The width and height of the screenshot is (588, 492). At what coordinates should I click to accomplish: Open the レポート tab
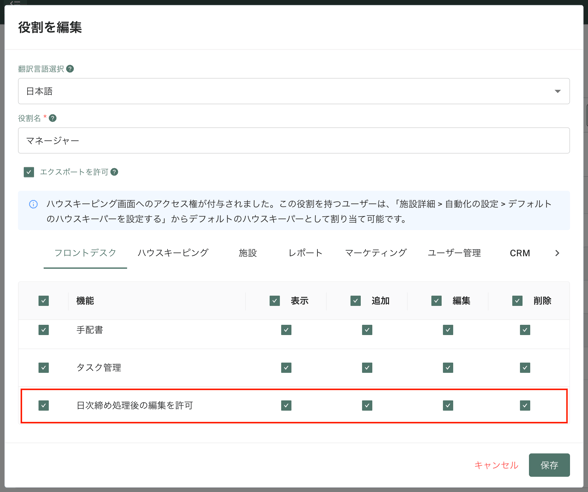click(x=305, y=253)
